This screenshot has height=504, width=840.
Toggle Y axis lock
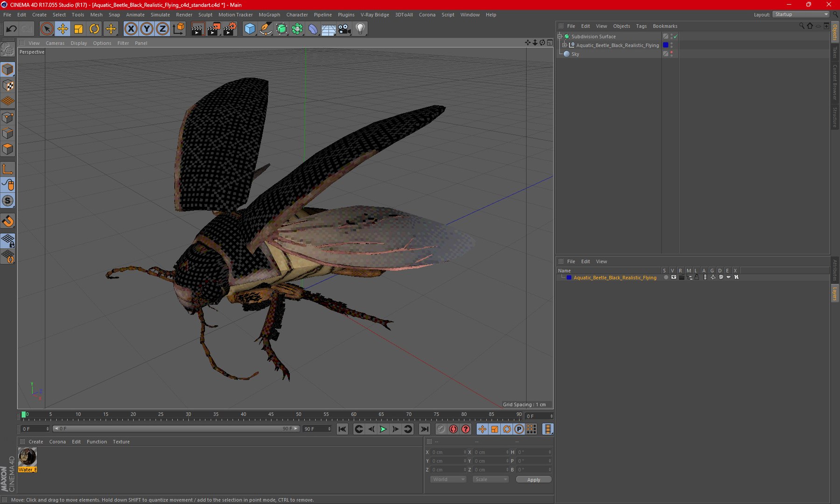click(147, 29)
